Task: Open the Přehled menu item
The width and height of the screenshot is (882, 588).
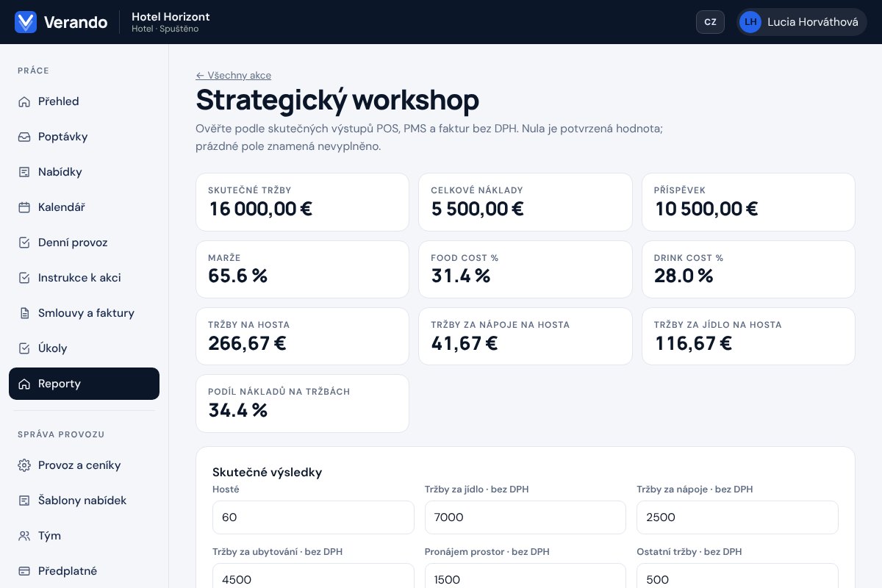Action: [x=84, y=101]
